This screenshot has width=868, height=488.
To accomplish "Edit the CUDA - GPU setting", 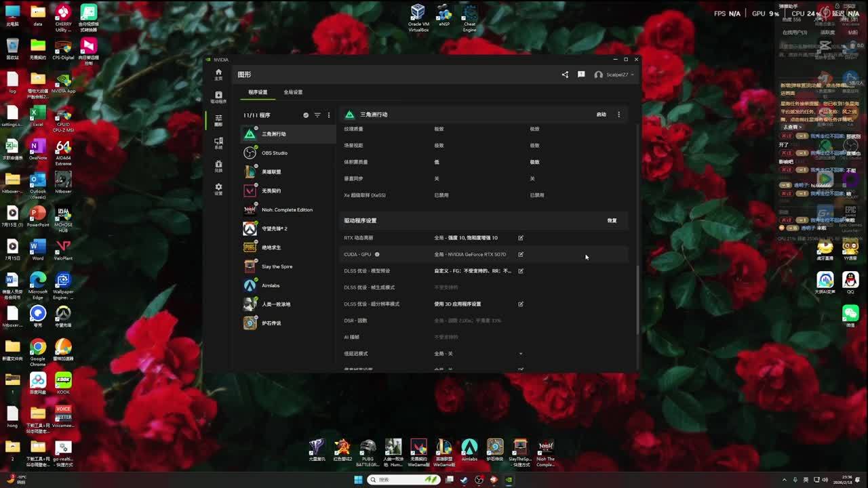I will click(521, 255).
